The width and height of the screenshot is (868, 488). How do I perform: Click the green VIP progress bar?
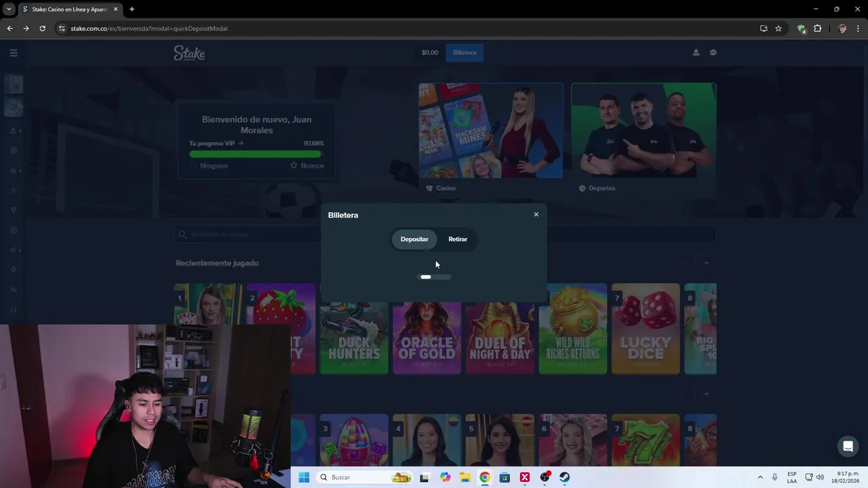256,155
